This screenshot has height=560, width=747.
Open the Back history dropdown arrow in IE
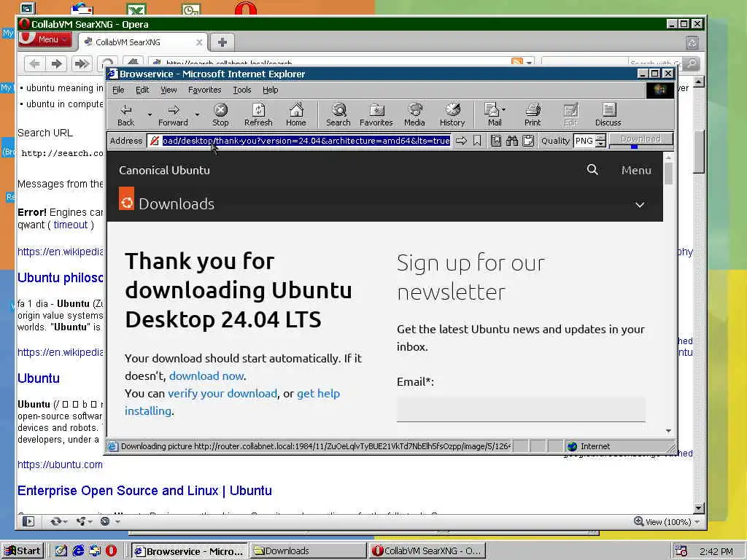click(x=149, y=114)
